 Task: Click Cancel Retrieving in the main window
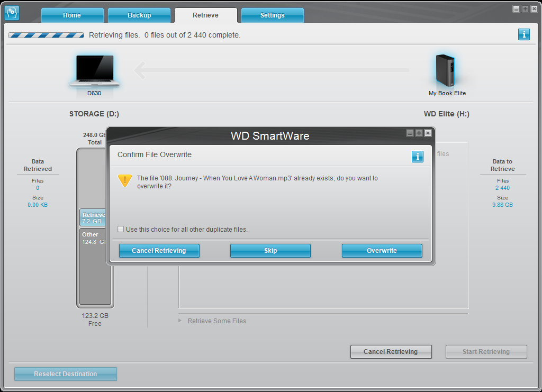point(391,352)
